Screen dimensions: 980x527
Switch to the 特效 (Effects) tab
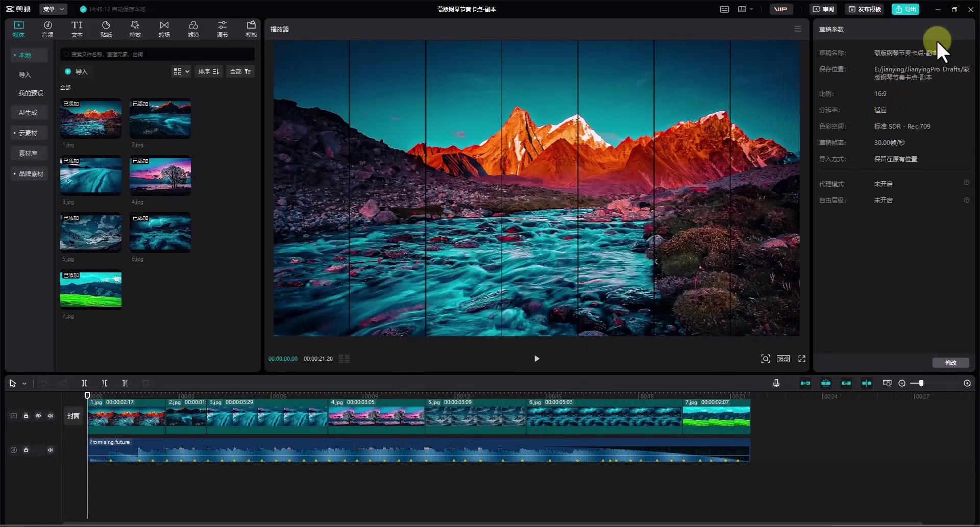click(135, 29)
